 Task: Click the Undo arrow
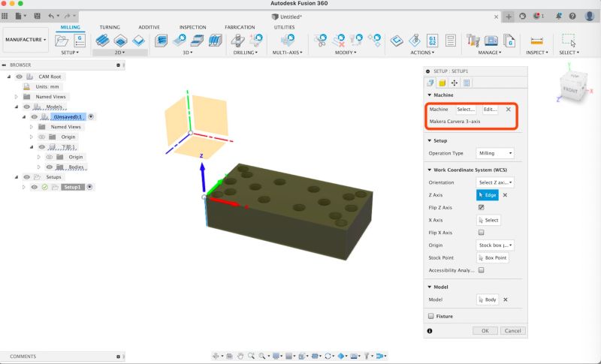point(51,16)
